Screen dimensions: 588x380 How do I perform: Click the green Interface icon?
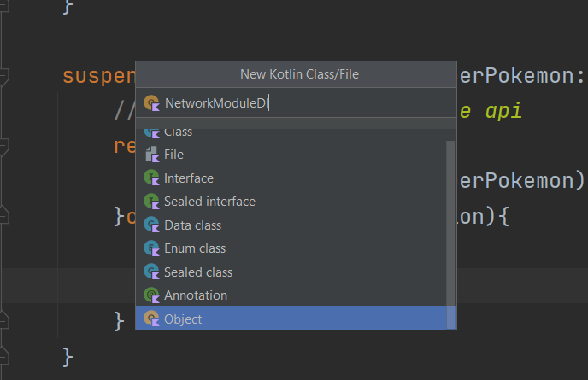pyautogui.click(x=152, y=178)
